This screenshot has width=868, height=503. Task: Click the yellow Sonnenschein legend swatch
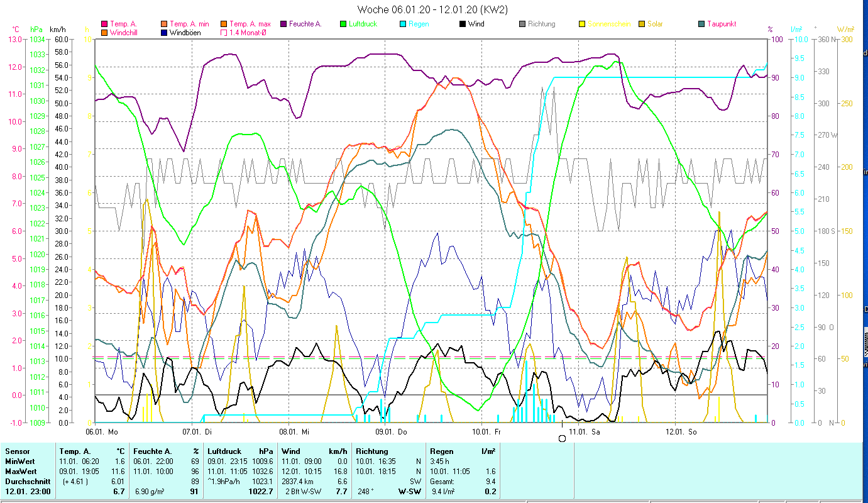pos(581,24)
